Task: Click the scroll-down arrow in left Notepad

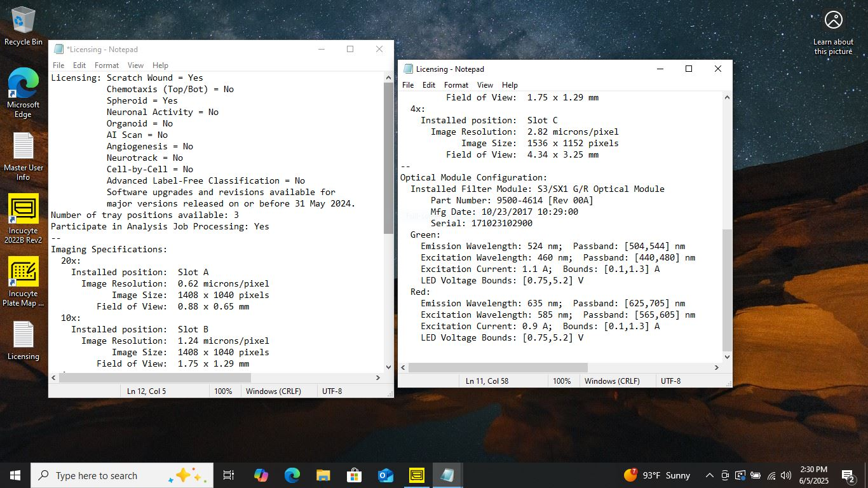Action: pos(388,367)
